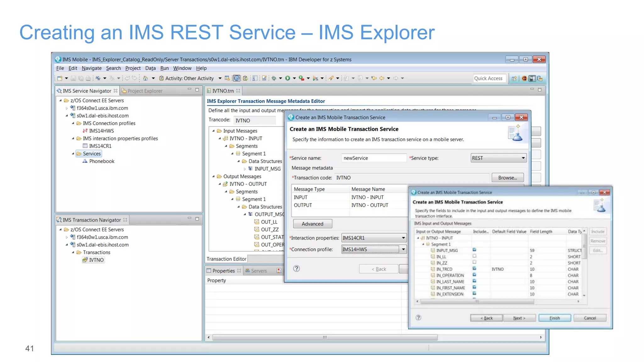Toggle Include checkbox for IN_LAST_NAME
Viewport: 644px width, 362px height.
(474, 281)
